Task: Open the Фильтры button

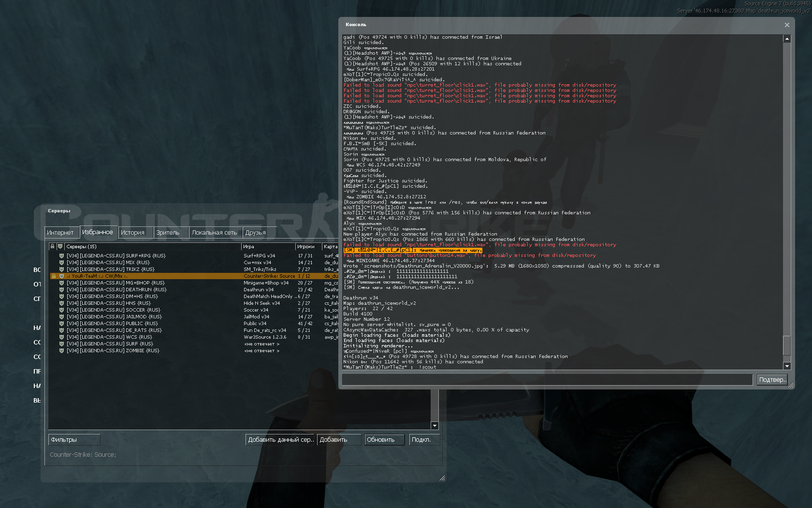Action: click(74, 440)
